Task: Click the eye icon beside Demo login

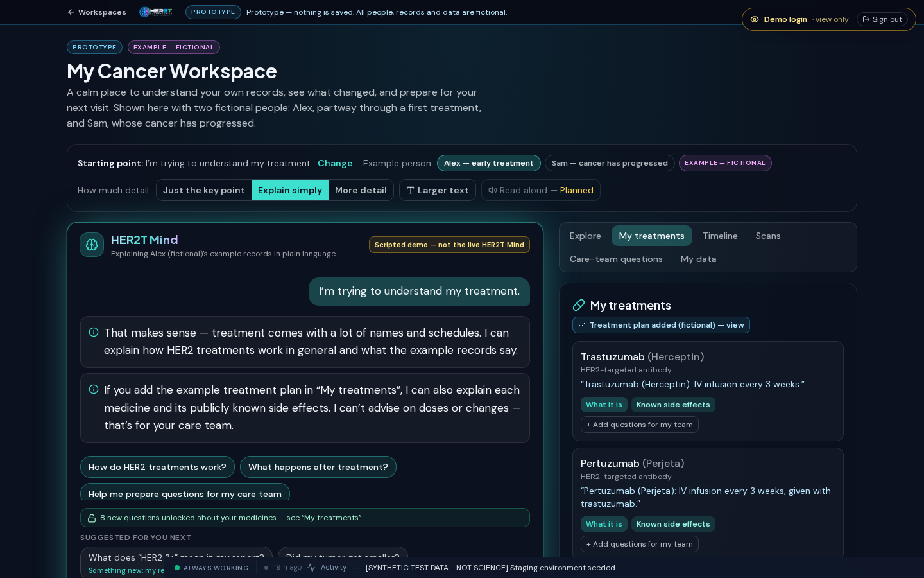Action: point(755,19)
